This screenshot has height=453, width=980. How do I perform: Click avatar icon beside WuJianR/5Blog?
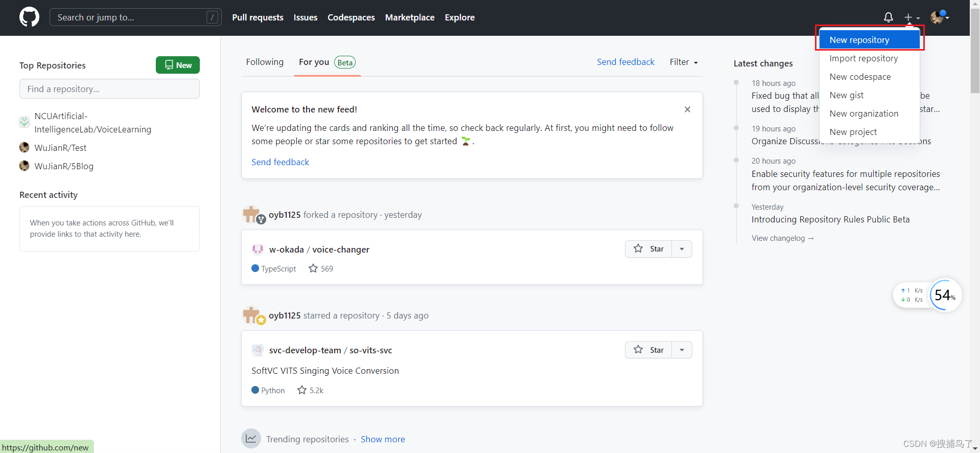click(x=24, y=166)
